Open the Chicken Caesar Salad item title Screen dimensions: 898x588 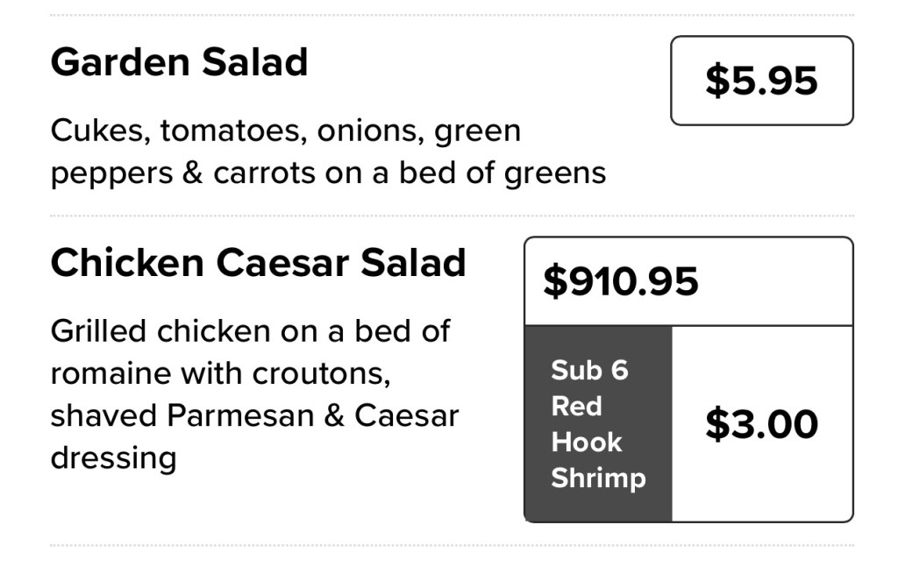pyautogui.click(x=258, y=262)
